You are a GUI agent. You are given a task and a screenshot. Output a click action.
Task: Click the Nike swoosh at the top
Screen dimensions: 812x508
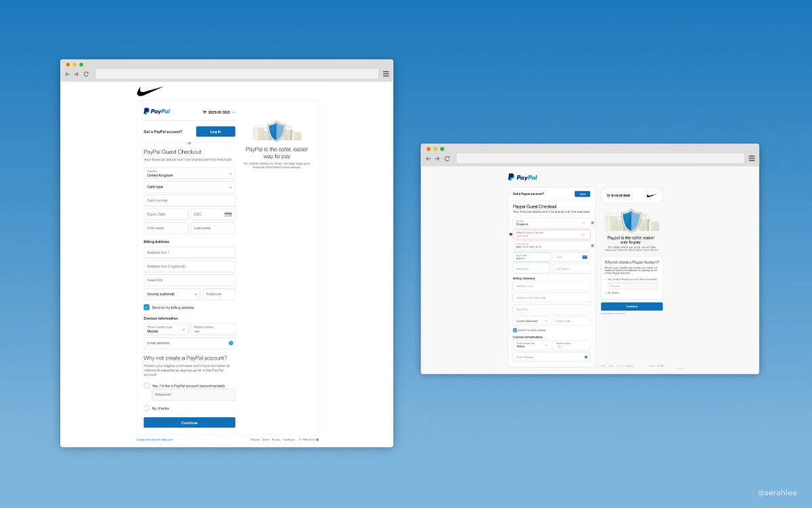(x=150, y=90)
